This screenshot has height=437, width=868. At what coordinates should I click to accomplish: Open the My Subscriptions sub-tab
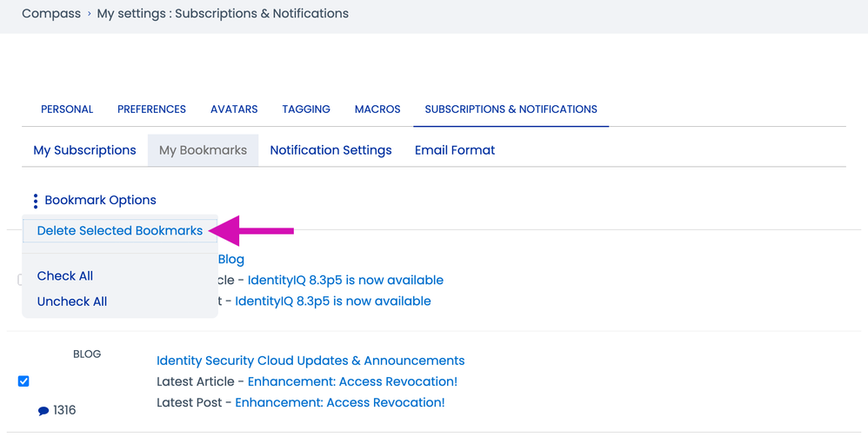tap(84, 150)
